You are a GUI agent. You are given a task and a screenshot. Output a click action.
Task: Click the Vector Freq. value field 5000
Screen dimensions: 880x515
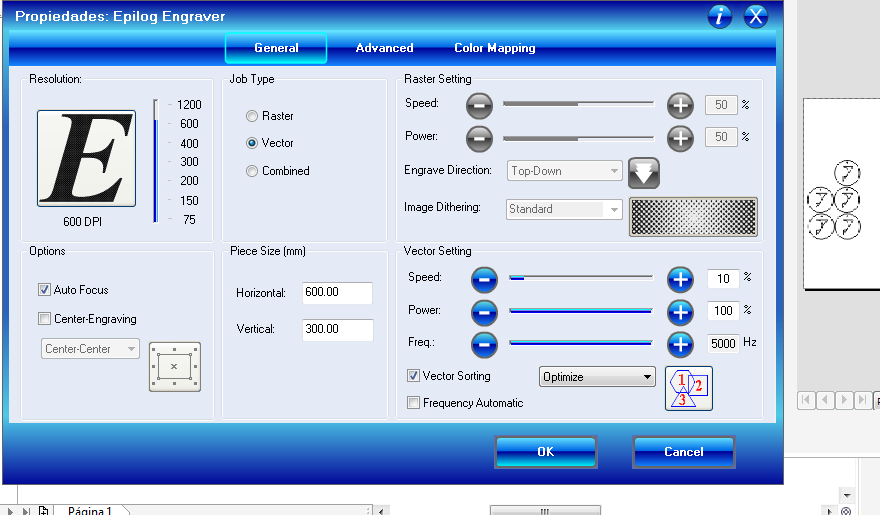coord(723,343)
